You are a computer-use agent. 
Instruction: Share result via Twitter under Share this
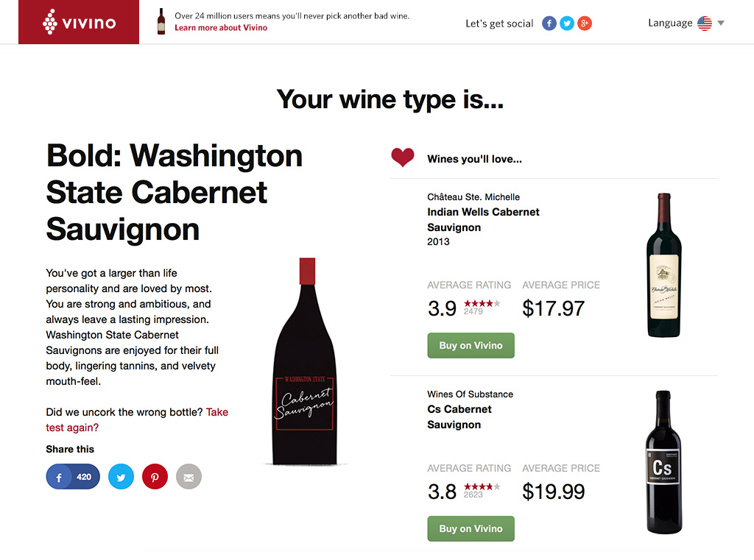click(x=121, y=476)
